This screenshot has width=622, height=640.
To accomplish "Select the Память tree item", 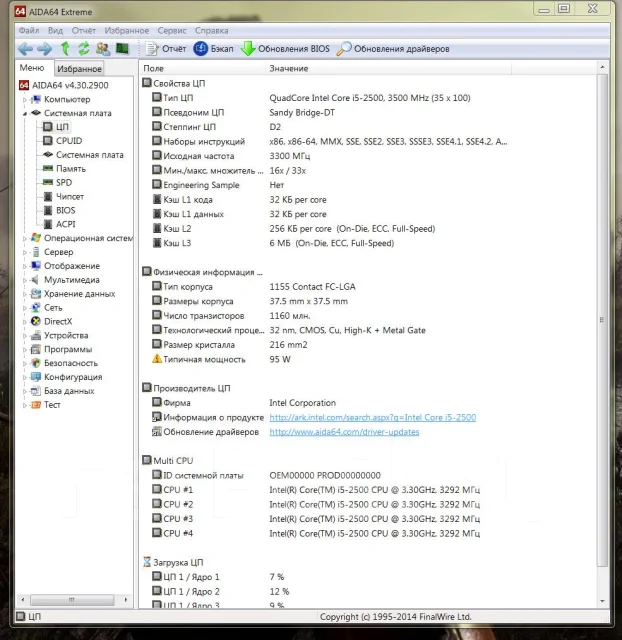I will pos(64,169).
